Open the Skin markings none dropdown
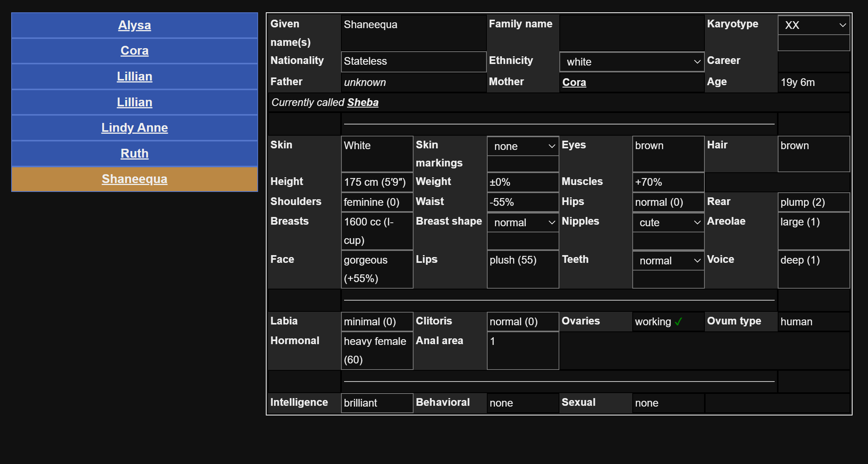868x464 pixels. pos(523,146)
